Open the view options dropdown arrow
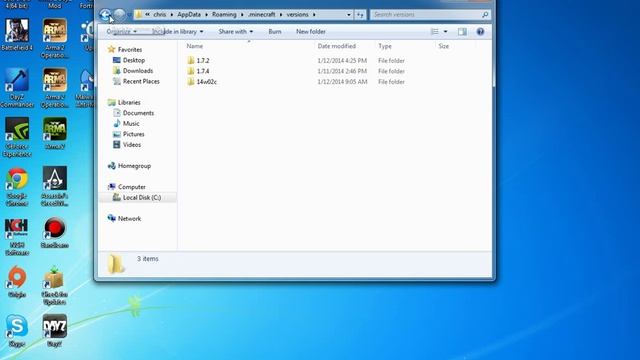640x360 pixels. (x=445, y=31)
